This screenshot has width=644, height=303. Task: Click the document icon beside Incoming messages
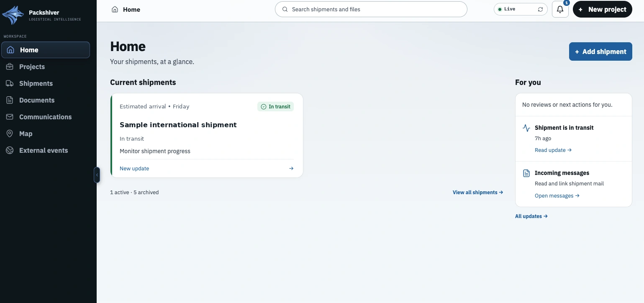(x=526, y=173)
